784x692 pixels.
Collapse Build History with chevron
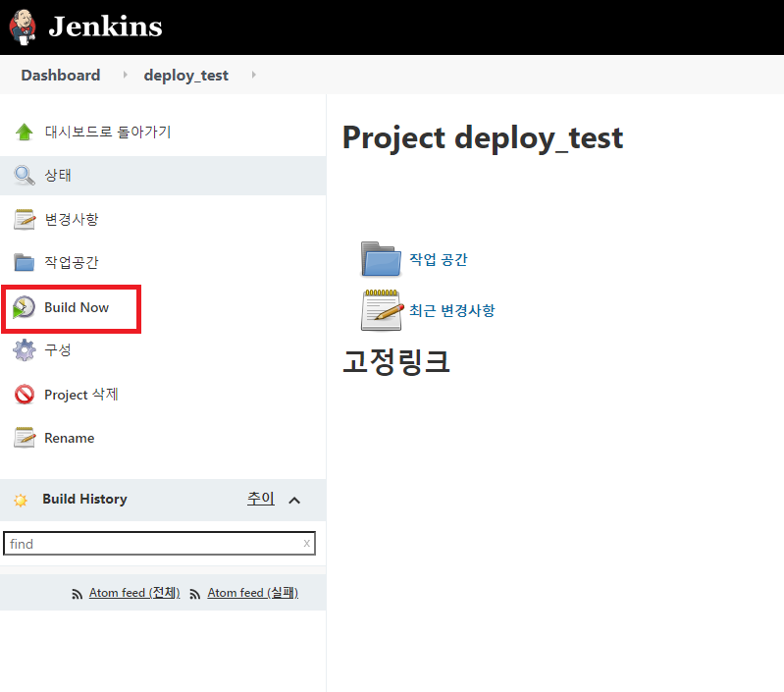294,500
